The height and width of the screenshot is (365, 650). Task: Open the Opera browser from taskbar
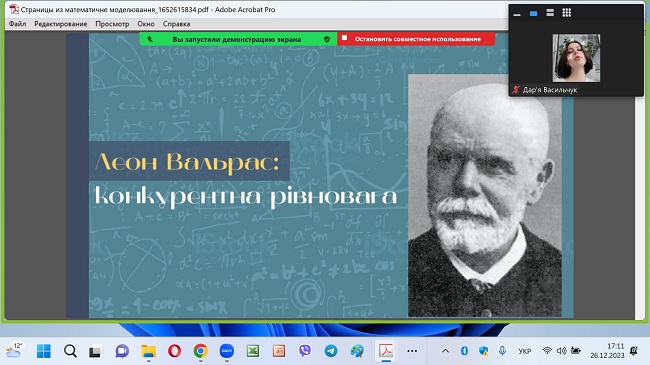click(175, 351)
